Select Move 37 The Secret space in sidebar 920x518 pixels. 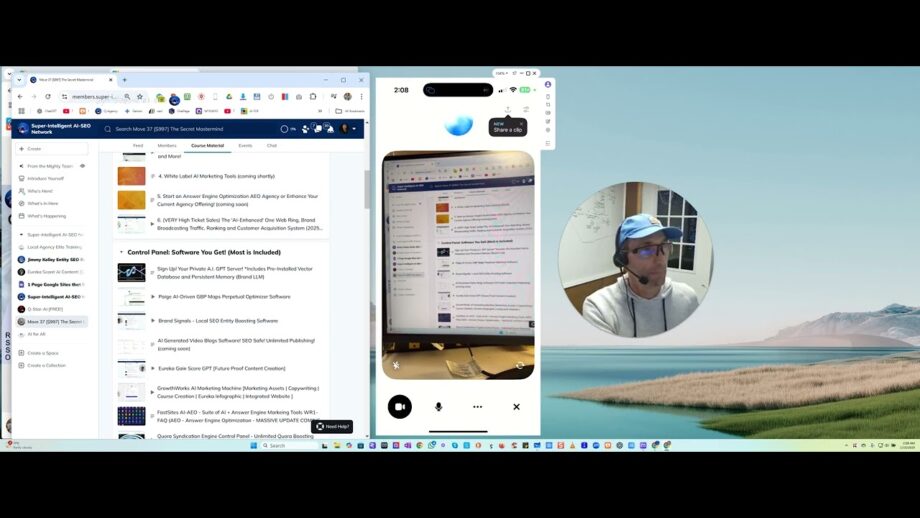tap(52, 321)
